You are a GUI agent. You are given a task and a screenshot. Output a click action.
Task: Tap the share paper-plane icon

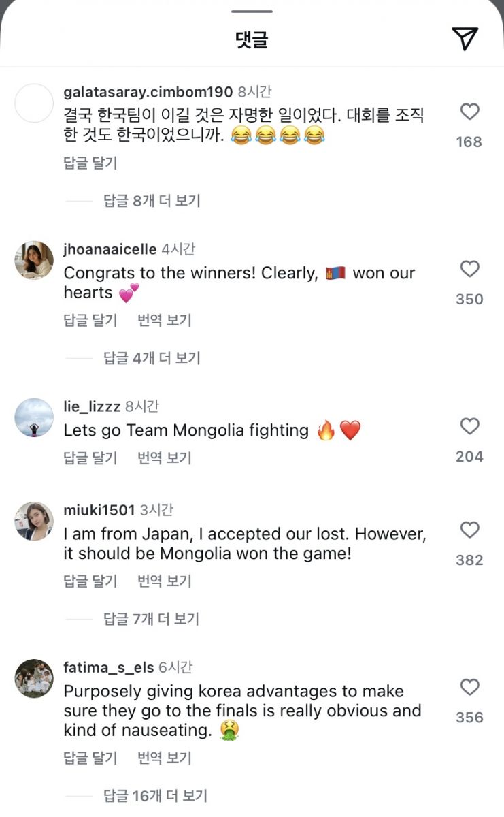tap(465, 39)
